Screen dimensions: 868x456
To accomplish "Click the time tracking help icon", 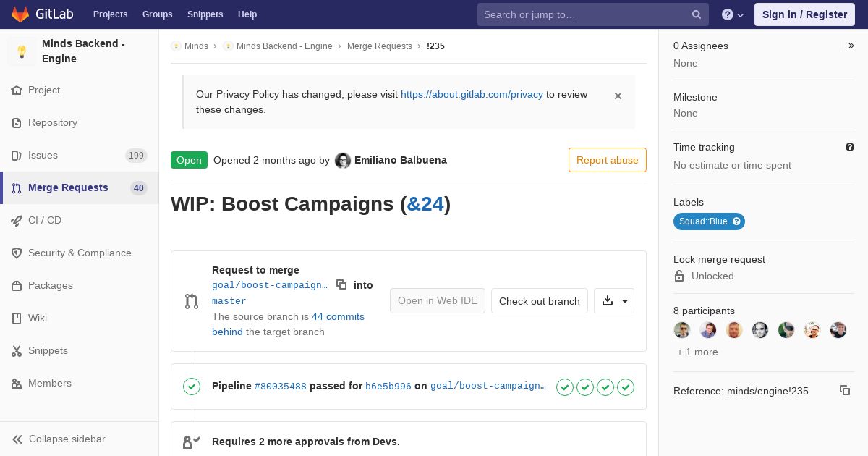I will tap(850, 147).
